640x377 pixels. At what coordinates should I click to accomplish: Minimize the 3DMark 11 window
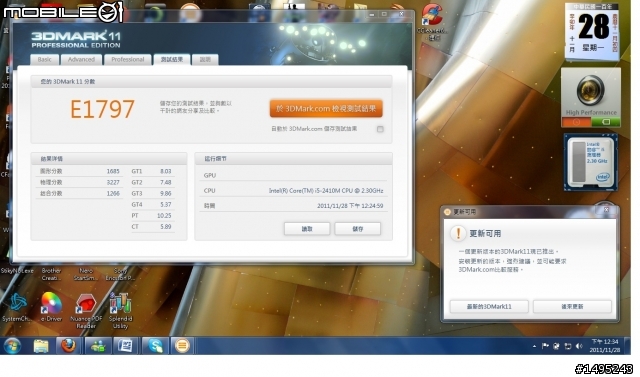371,14
